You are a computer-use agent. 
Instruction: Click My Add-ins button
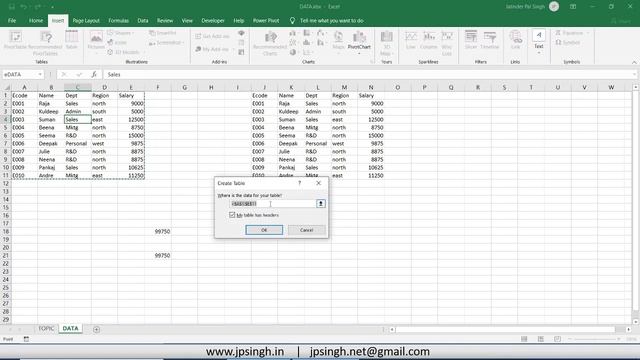pyautogui.click(x=213, y=49)
